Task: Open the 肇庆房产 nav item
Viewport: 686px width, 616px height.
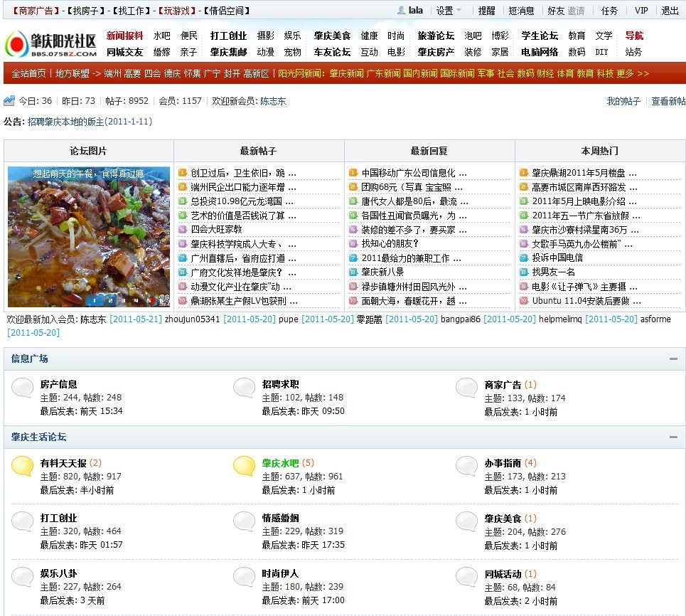Action: pyautogui.click(x=436, y=52)
